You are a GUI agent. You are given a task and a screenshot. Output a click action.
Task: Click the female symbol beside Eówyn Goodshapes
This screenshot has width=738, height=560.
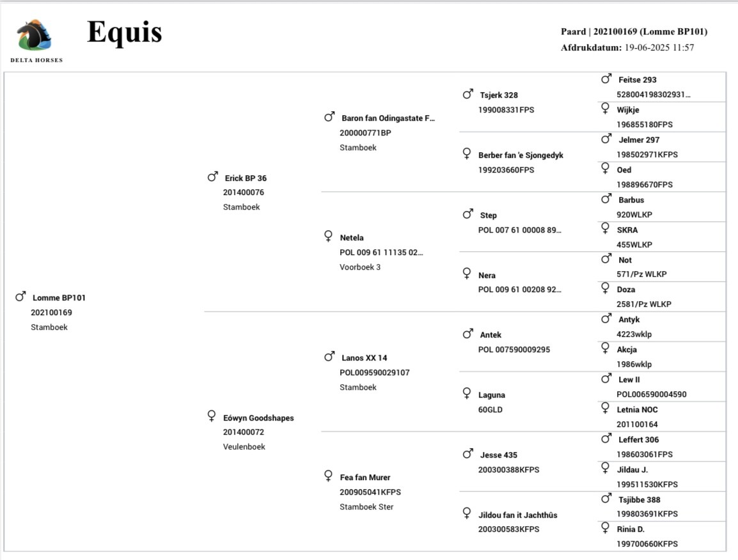(212, 416)
